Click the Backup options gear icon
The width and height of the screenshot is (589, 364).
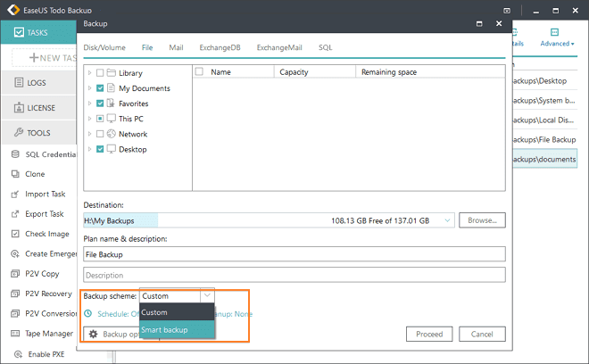pyautogui.click(x=93, y=334)
